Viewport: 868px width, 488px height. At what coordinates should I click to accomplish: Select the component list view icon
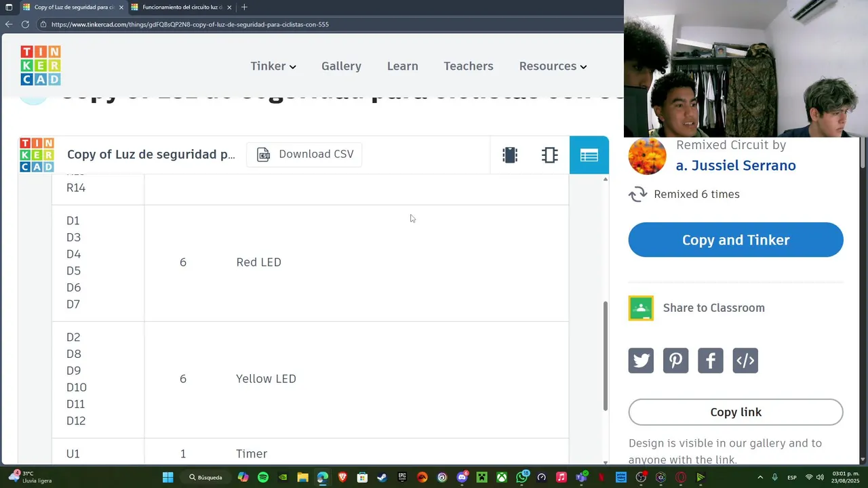pos(589,155)
